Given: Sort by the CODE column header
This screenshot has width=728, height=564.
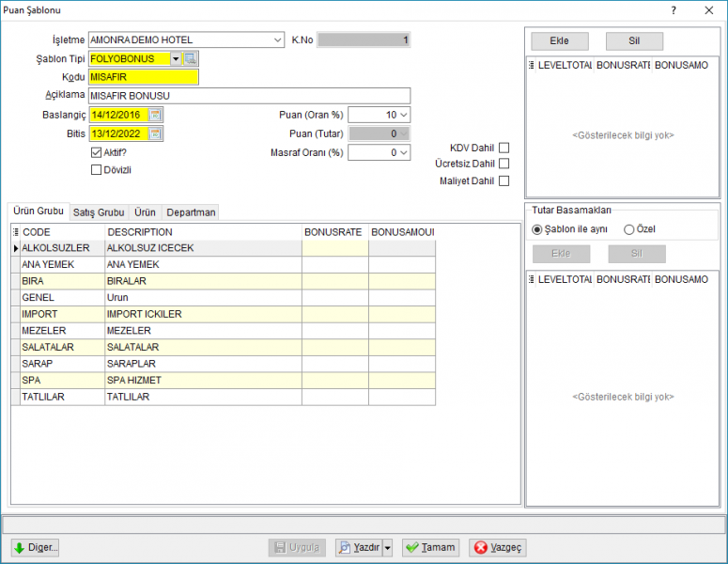Looking at the screenshot, I should click(63, 232).
